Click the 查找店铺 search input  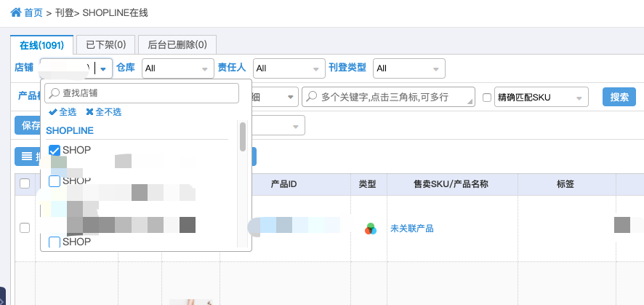(142, 93)
